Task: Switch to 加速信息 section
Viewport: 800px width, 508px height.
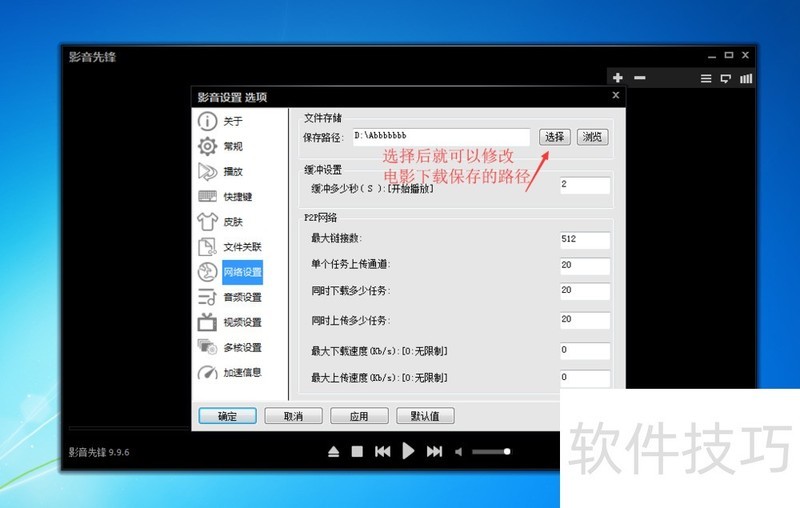Action: (242, 372)
